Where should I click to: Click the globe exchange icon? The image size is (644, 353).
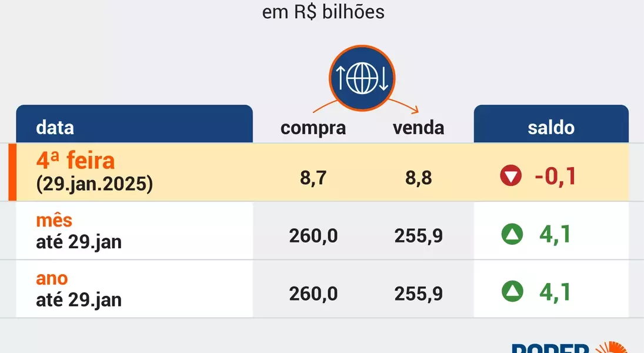(x=362, y=78)
